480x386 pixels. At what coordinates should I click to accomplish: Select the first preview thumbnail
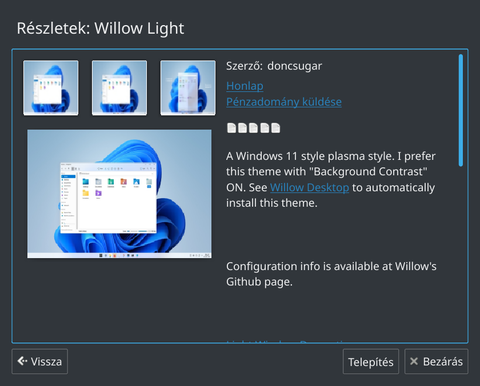[x=51, y=88]
